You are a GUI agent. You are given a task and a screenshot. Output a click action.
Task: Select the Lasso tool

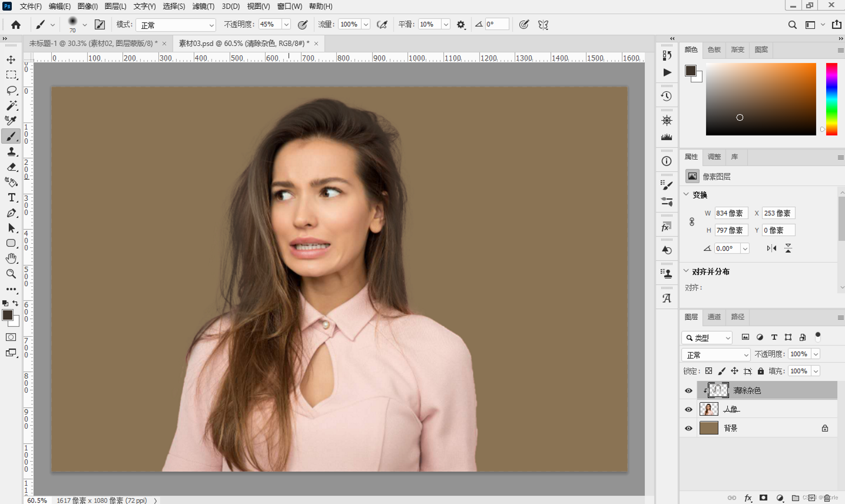click(11, 90)
